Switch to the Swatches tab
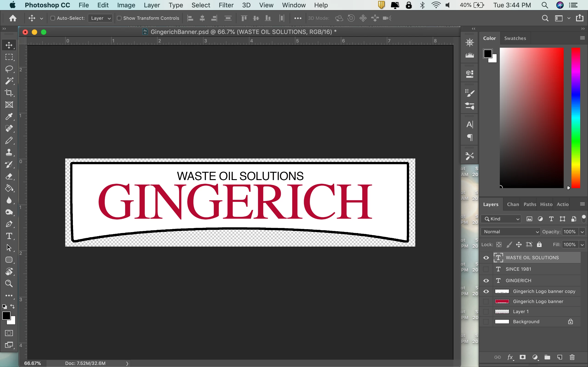588x367 pixels. tap(515, 38)
